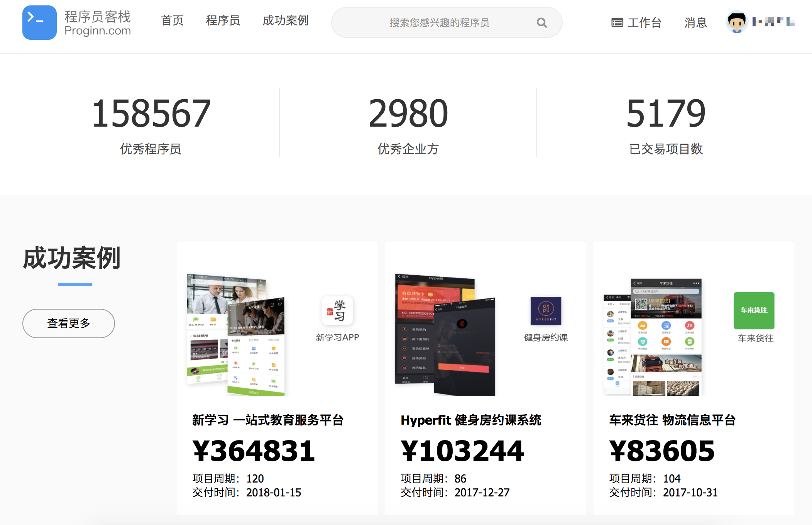Open the 程序员 navigation menu item

(x=223, y=20)
